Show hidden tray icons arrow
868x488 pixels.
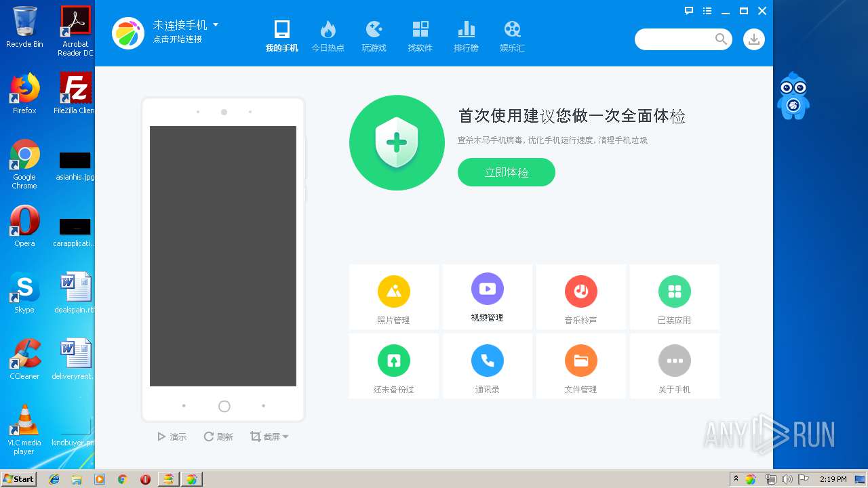tap(736, 479)
